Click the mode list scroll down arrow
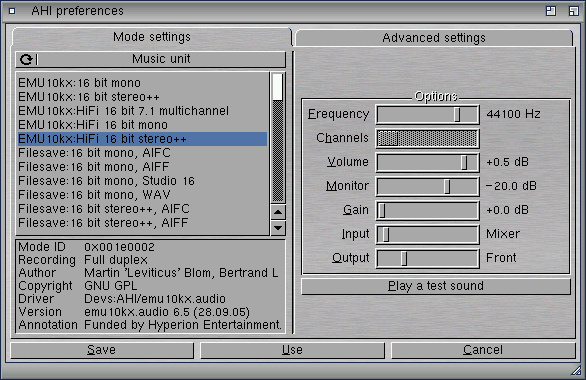The height and width of the screenshot is (380, 586). [278, 228]
